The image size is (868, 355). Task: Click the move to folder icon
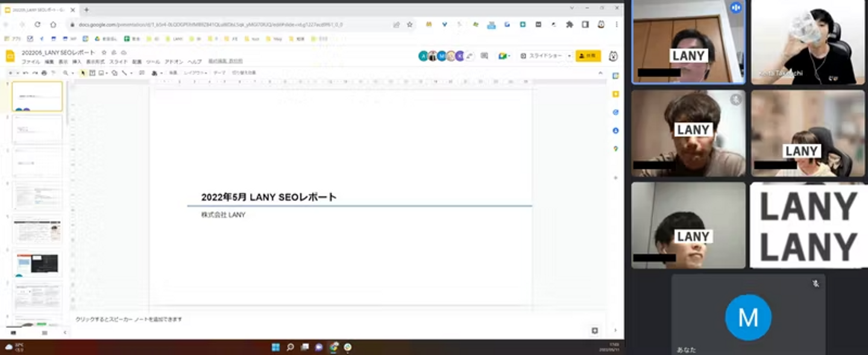pyautogui.click(x=115, y=53)
